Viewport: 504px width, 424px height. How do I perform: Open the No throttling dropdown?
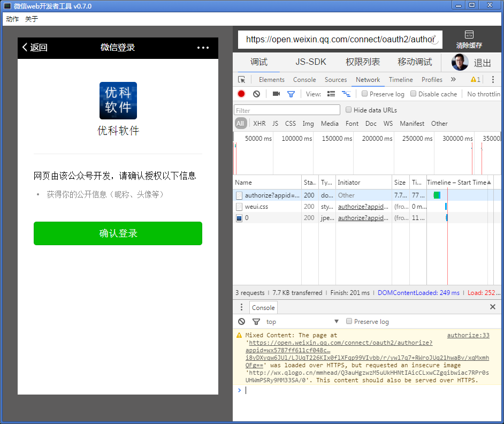coord(484,94)
